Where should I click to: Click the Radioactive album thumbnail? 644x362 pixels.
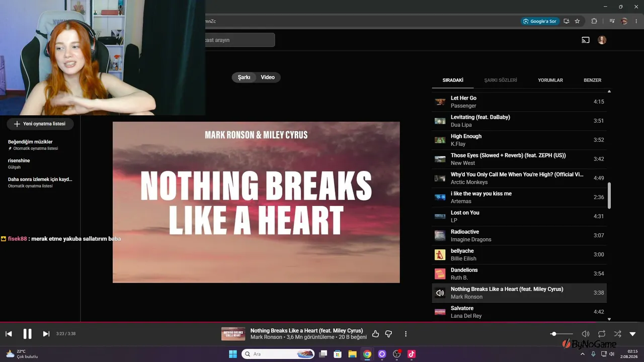(x=440, y=236)
